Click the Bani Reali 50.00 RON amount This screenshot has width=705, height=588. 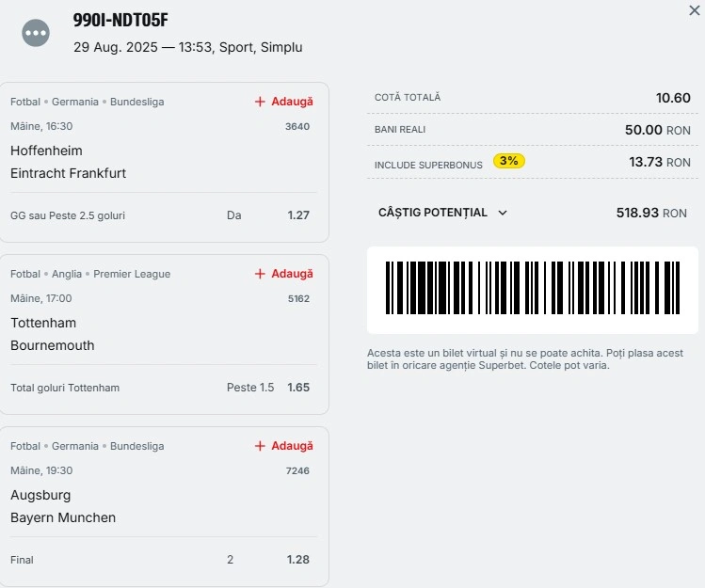coord(657,130)
